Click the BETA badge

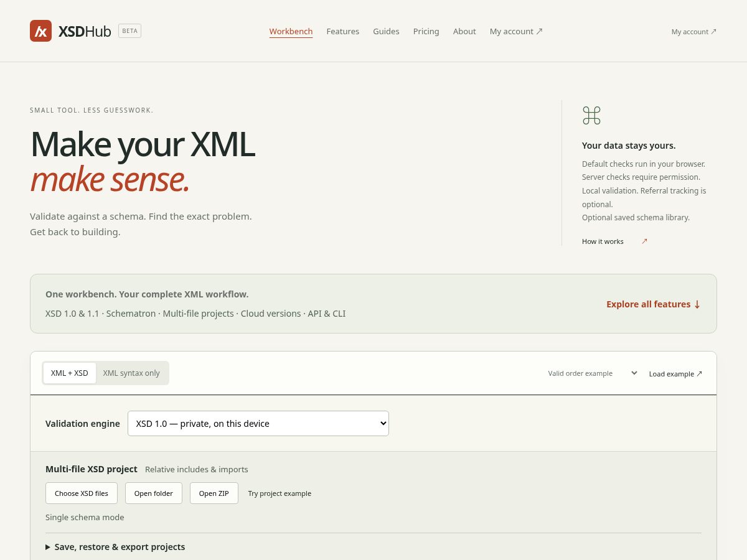click(x=130, y=30)
